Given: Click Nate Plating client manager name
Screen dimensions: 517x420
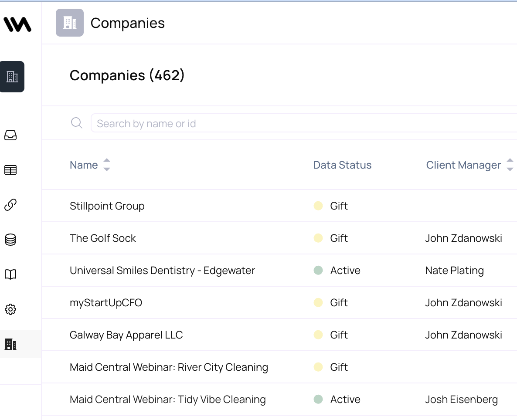Looking at the screenshot, I should click(454, 270).
